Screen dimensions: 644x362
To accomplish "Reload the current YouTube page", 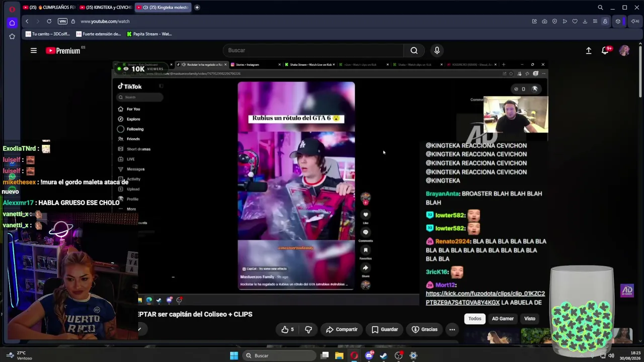I will (49, 21).
